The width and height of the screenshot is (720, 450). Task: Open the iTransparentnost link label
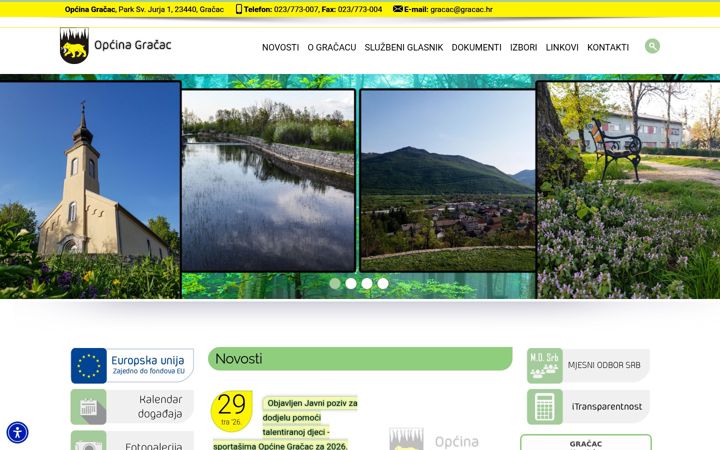pyautogui.click(x=607, y=406)
